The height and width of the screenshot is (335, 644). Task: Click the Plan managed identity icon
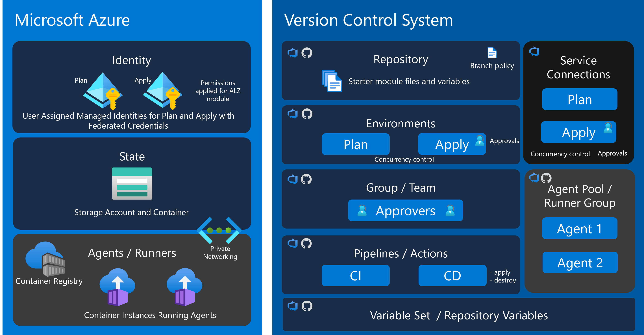[x=103, y=91]
